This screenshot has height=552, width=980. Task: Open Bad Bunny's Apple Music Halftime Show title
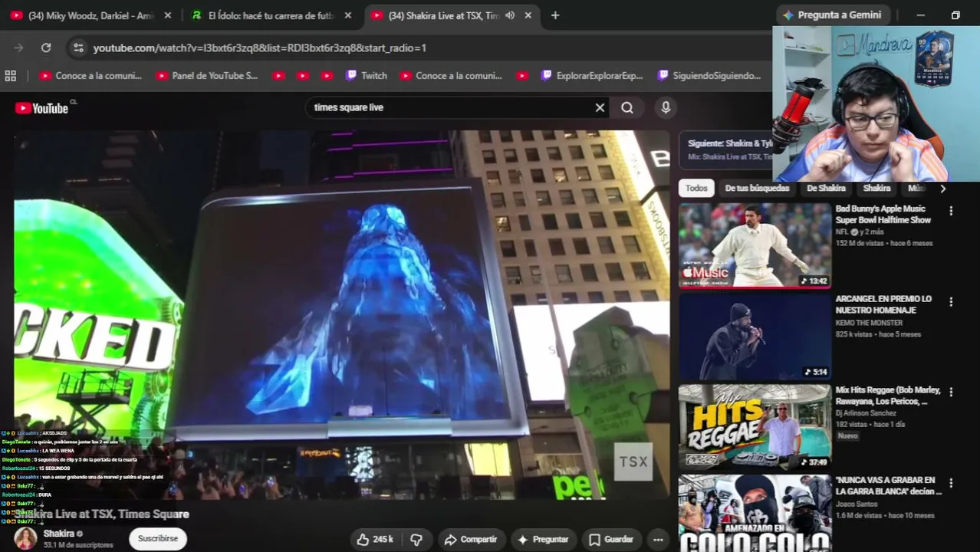click(883, 214)
